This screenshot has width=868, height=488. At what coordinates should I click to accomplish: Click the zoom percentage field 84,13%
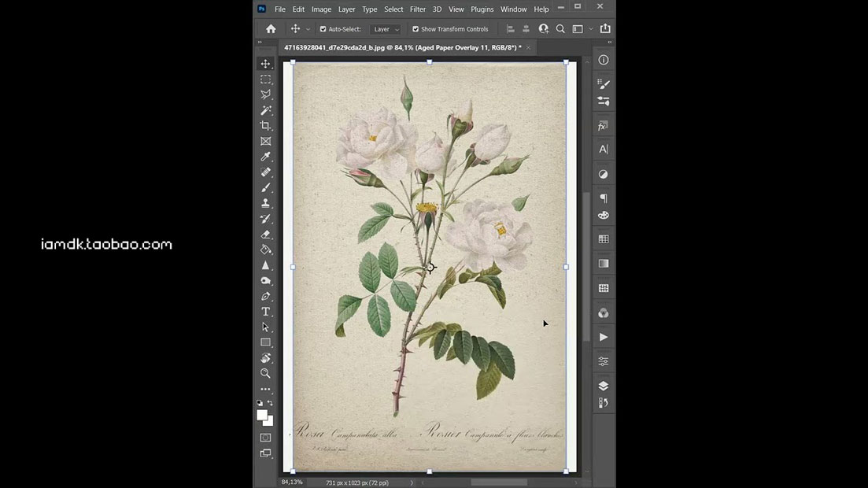(292, 482)
